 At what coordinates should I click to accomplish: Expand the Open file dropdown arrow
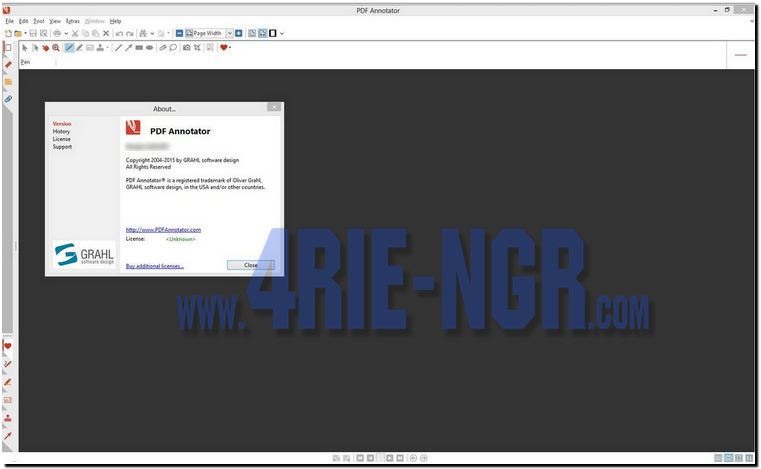click(25, 34)
